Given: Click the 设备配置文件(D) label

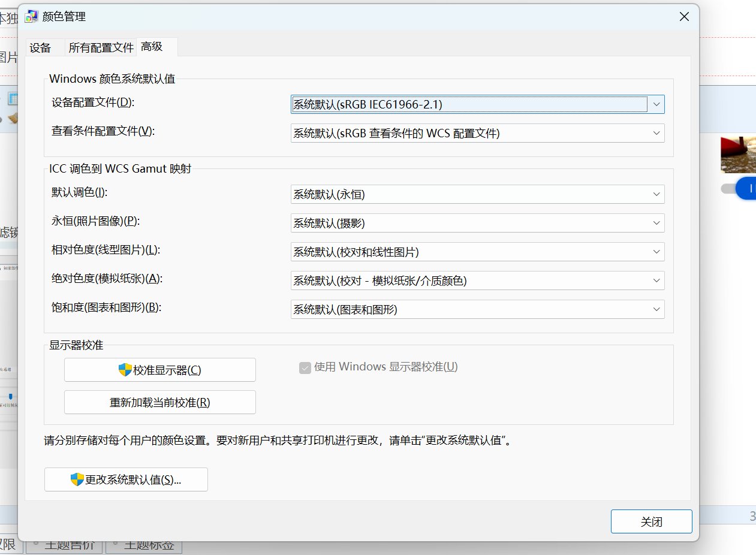Looking at the screenshot, I should [94, 102].
